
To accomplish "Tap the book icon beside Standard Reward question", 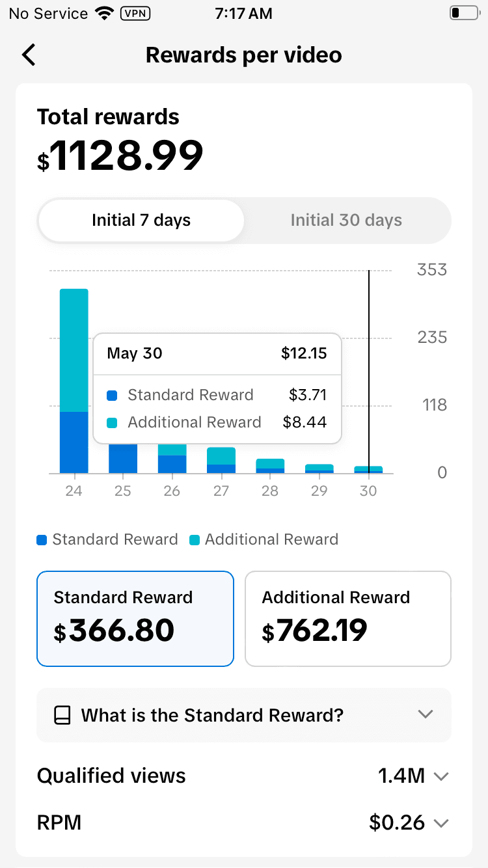I will [x=62, y=715].
